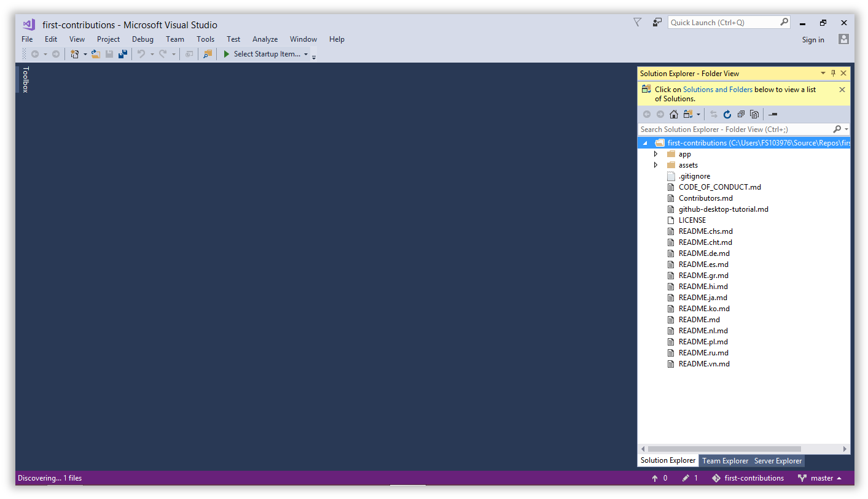The height and width of the screenshot is (499, 868).
Task: Click the Refresh icon in Solution Explorer
Action: pyautogui.click(x=727, y=114)
